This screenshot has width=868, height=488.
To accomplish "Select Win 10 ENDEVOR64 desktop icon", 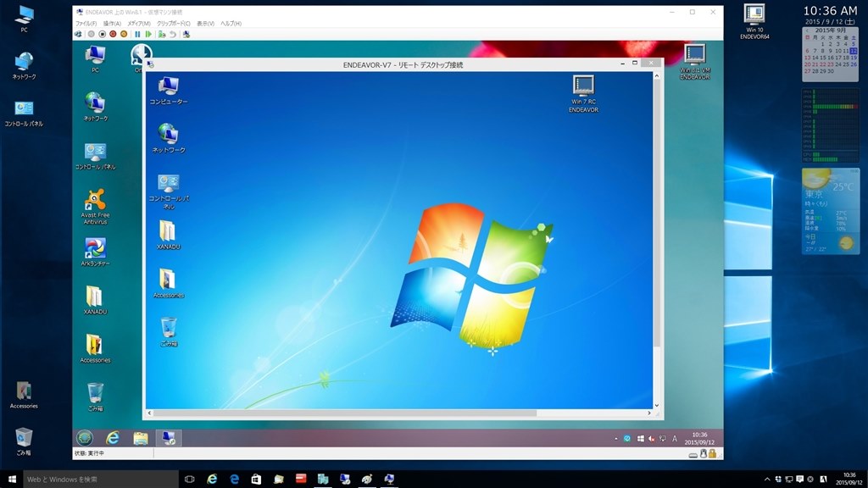I will (x=754, y=21).
